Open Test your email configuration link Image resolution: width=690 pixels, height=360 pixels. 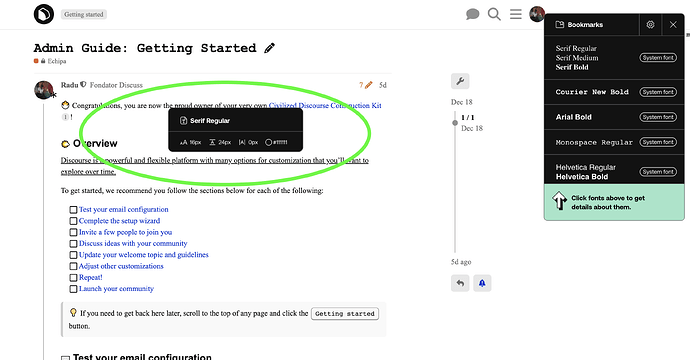point(124,209)
